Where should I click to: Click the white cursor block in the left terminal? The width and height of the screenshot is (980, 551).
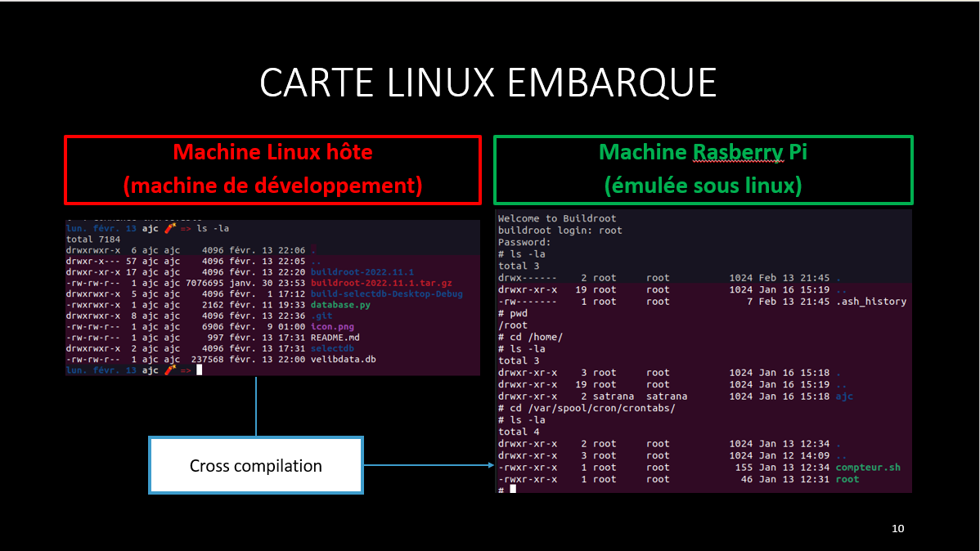click(198, 370)
